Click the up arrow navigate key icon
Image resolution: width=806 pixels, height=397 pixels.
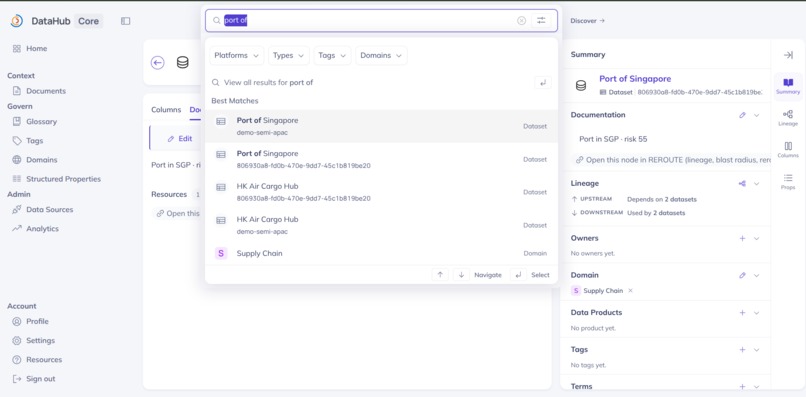[x=440, y=275]
